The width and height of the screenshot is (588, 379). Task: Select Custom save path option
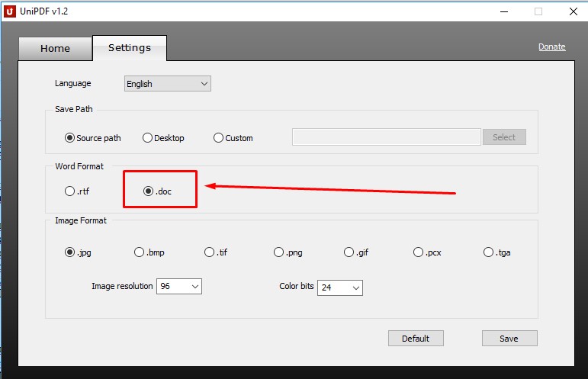(x=233, y=138)
